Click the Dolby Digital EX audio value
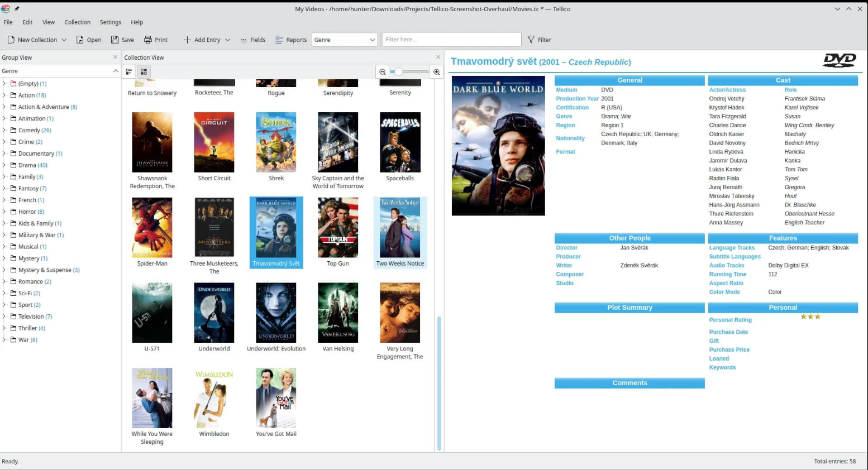 (788, 266)
